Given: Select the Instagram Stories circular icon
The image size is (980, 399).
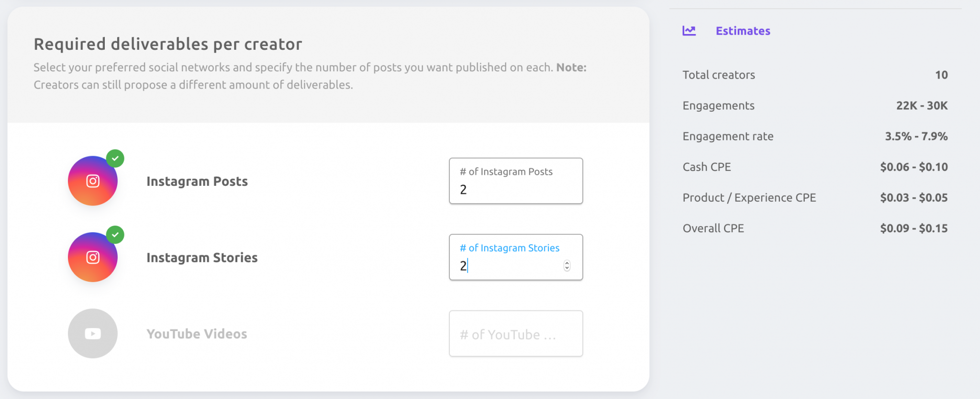Looking at the screenshot, I should 93,257.
